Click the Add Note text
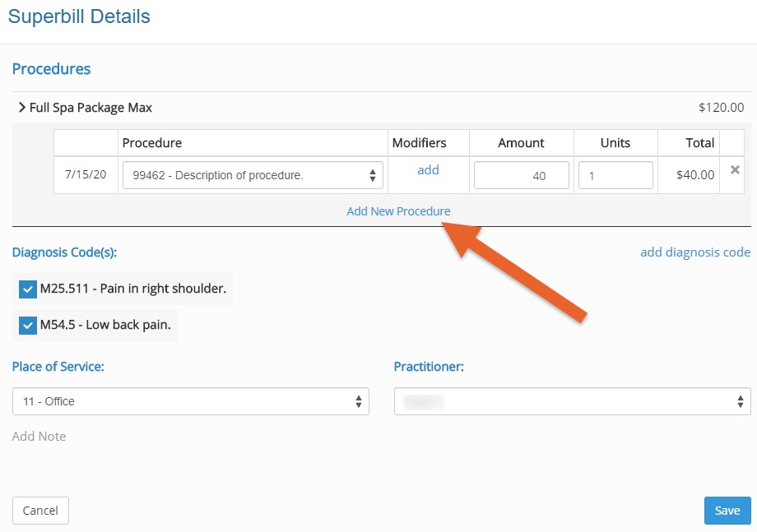Screen dimensions: 757x532 click(x=39, y=436)
